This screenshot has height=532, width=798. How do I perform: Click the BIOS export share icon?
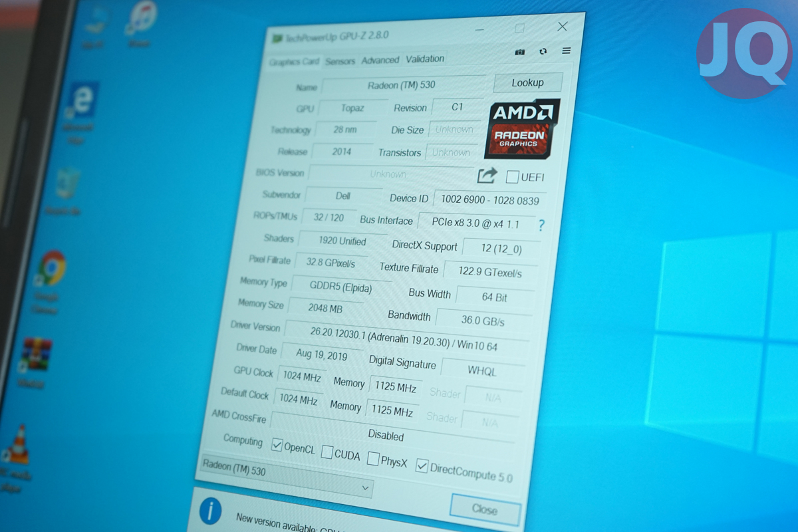coord(487,175)
